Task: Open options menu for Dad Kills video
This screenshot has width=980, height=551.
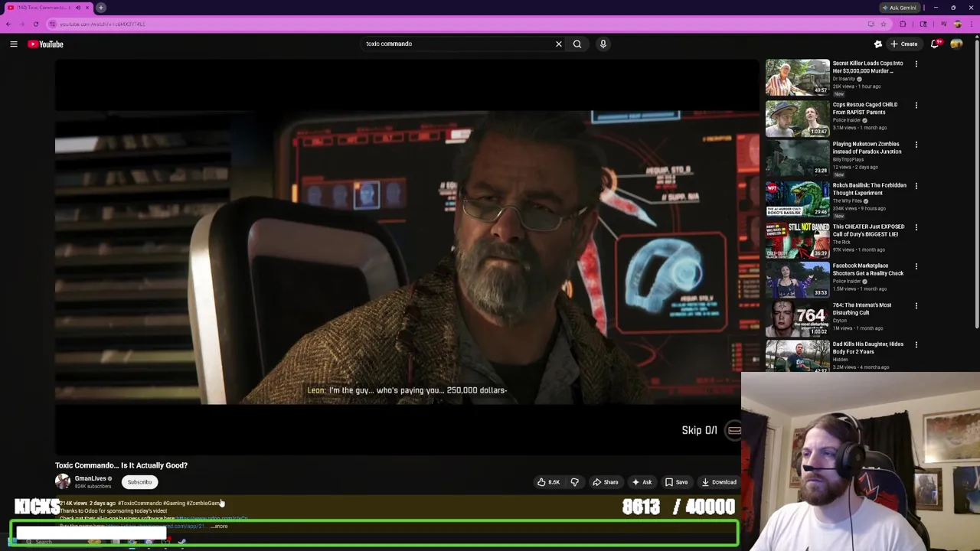Action: [916, 345]
